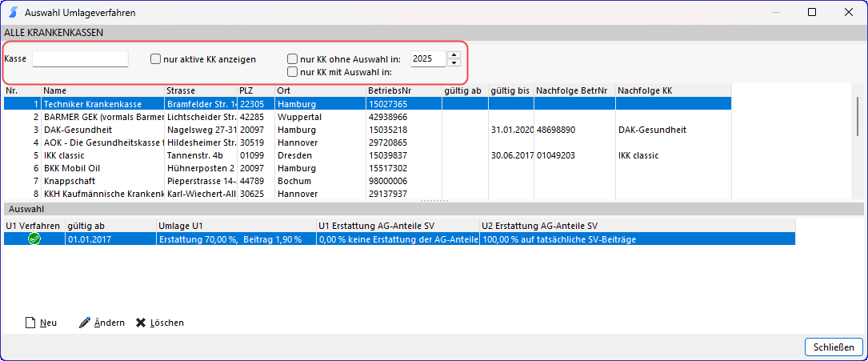Click the '0,00 % keine Erstattung' cell

point(398,239)
